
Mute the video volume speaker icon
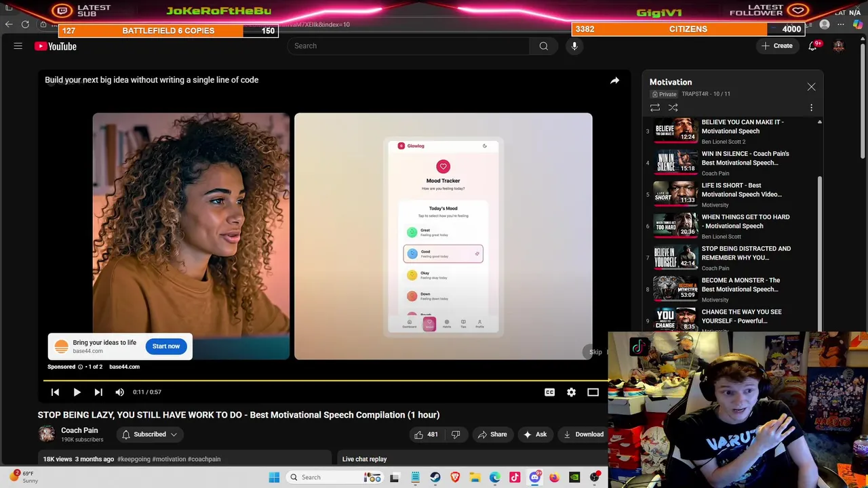click(120, 392)
